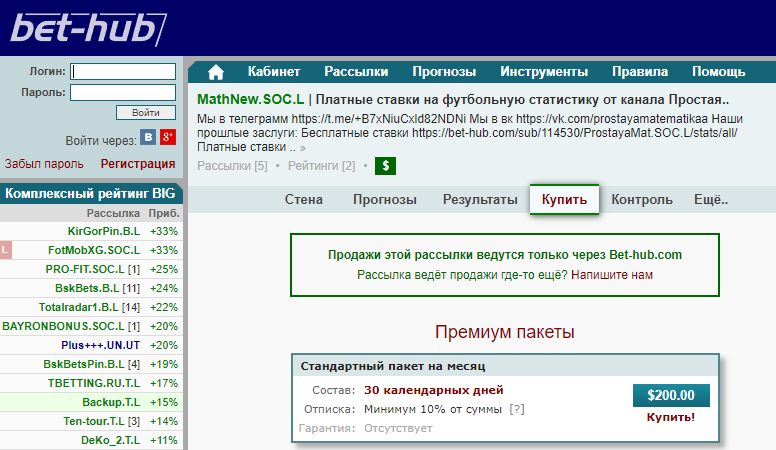The width and height of the screenshot is (776, 450).
Task: Open the Прогнозы navigation menu item
Action: 444,72
